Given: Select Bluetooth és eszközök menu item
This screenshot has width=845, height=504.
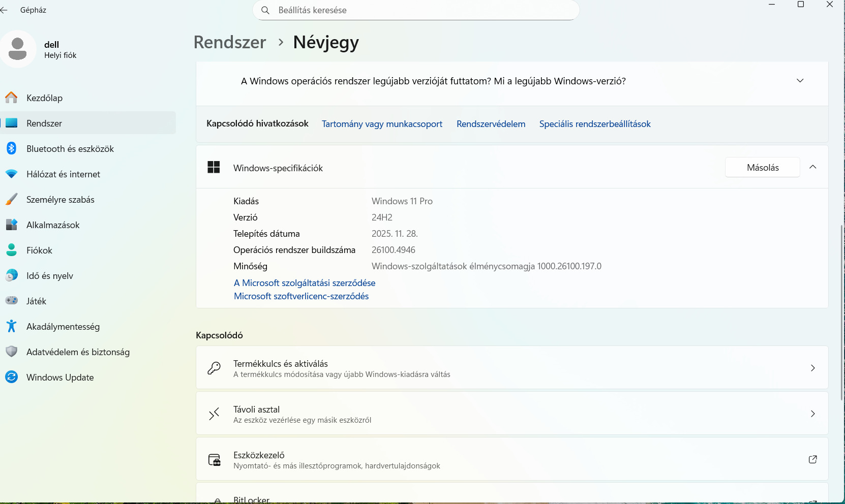Looking at the screenshot, I should 88,148.
